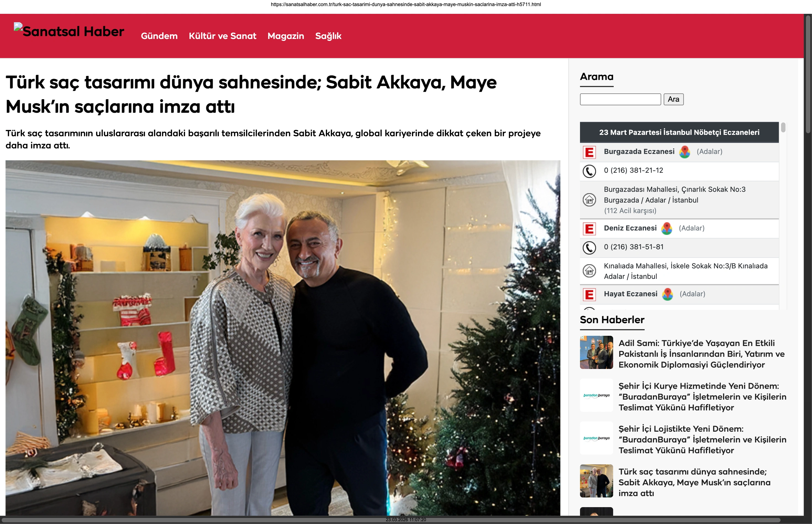Click the red E icon beside Burgazada Eczanesi
The width and height of the screenshot is (812, 524).
pos(589,152)
